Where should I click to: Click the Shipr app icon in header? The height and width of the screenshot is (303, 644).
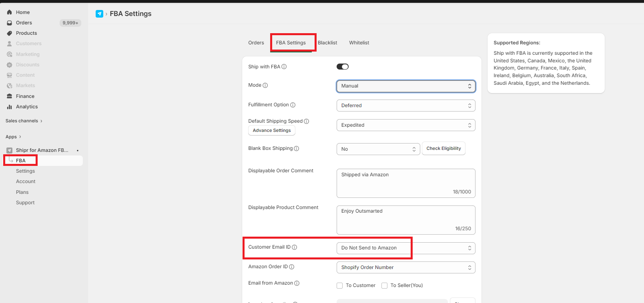[99, 14]
